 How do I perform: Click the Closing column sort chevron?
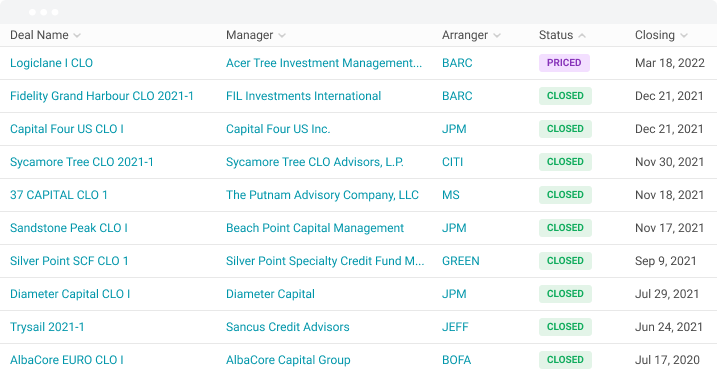click(684, 36)
